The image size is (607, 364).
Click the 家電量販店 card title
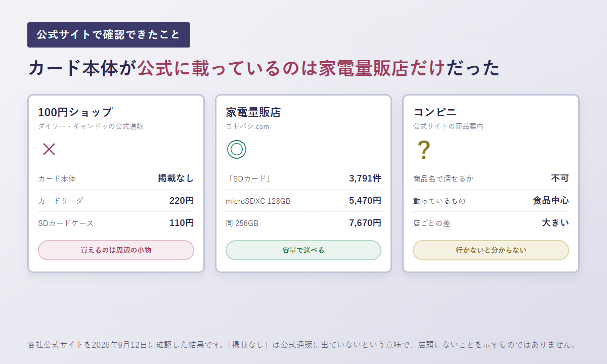click(253, 112)
